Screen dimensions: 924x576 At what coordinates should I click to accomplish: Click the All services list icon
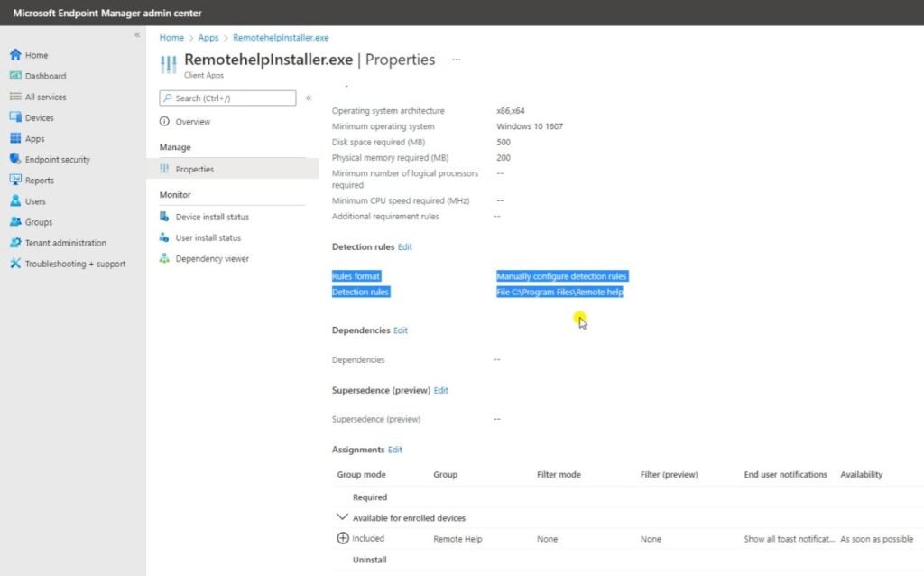(x=15, y=97)
